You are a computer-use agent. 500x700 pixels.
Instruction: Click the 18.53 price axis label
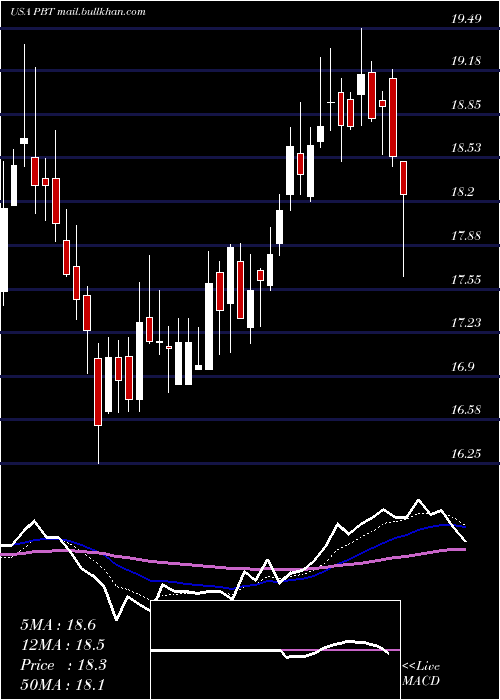click(x=466, y=148)
